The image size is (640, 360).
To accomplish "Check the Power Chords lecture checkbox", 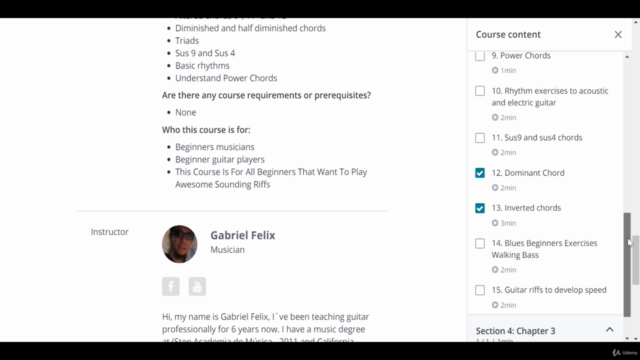I will tap(480, 56).
